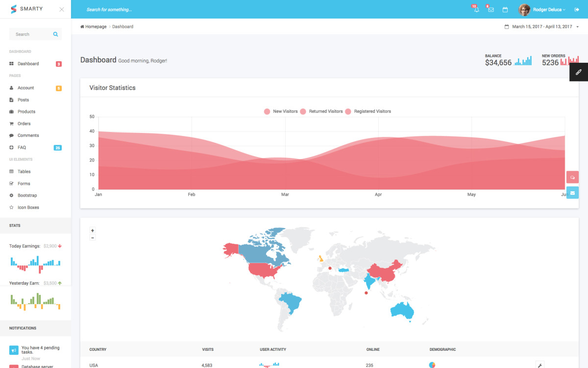Screen dimensions: 588x368
Task: Select Products in the sidebar menu
Action: tap(27, 111)
